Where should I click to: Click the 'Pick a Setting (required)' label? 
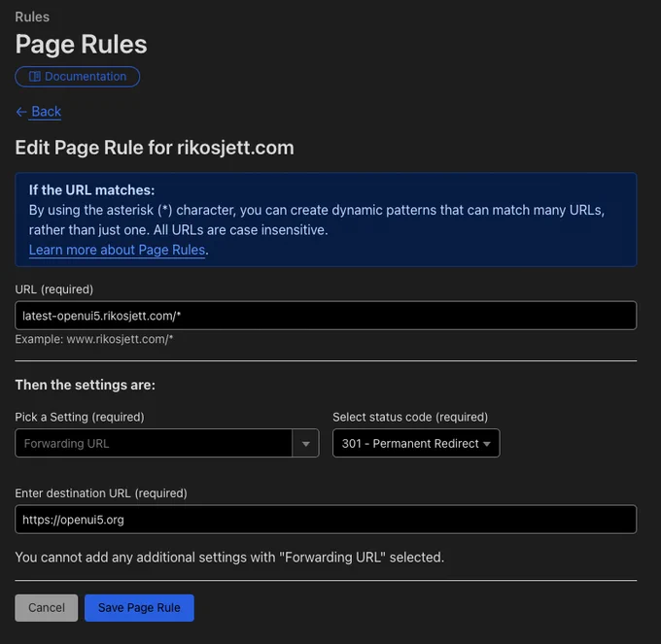tap(80, 417)
